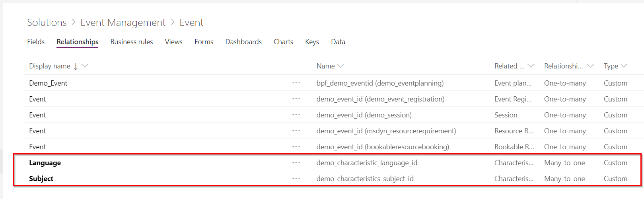644x199 pixels.
Task: Expand the Type column dropdown
Action: tap(624, 66)
